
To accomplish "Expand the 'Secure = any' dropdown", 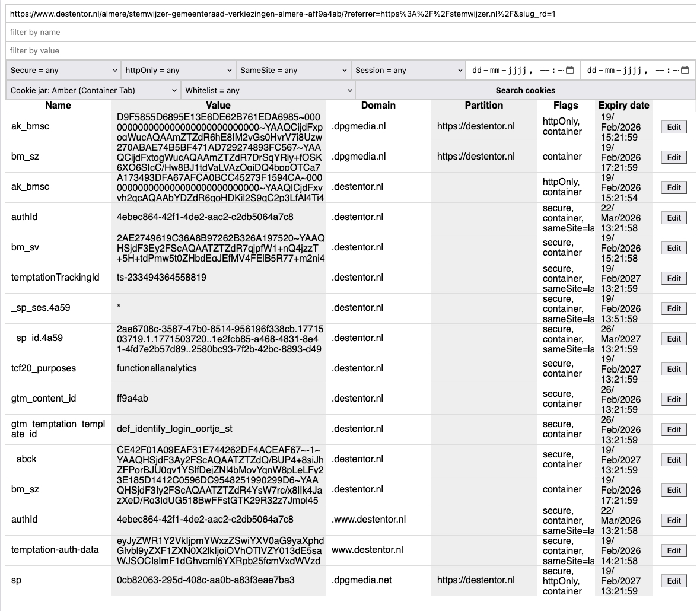I will (x=63, y=70).
